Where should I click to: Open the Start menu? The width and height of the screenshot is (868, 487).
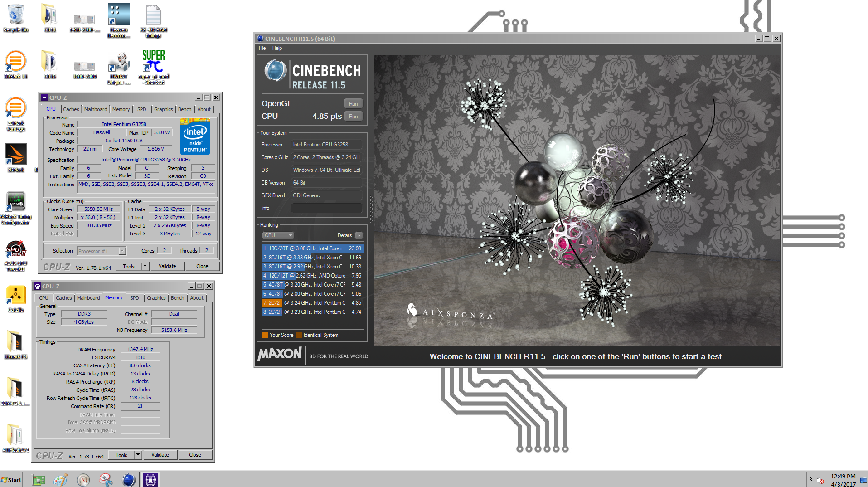(11, 480)
